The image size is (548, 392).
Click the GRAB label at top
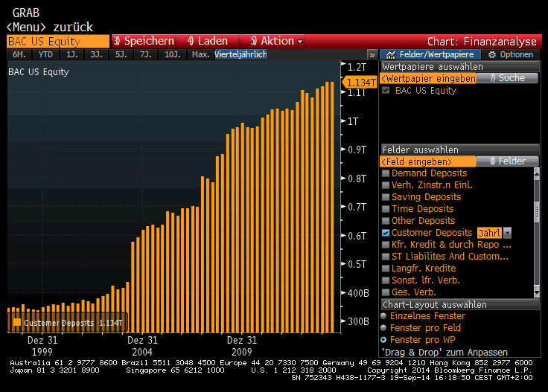[x=26, y=13]
